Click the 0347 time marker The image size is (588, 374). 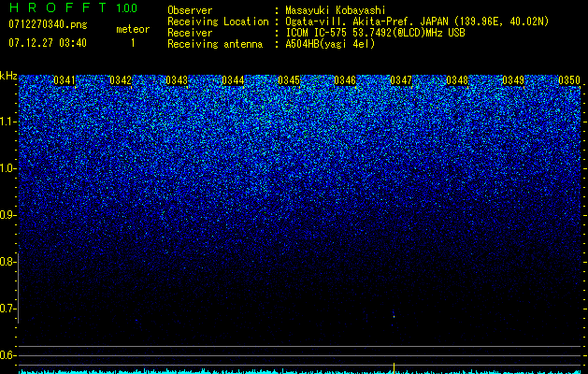(x=401, y=80)
